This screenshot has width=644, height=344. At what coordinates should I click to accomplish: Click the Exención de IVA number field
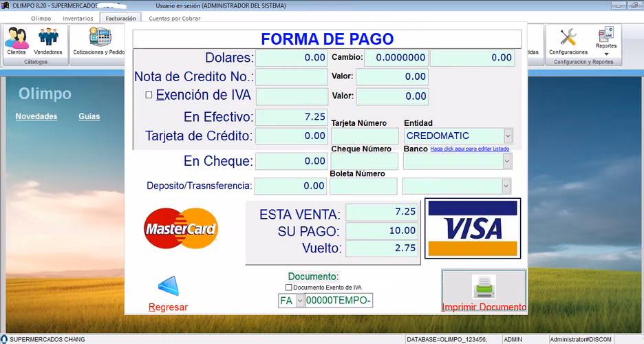[x=292, y=96]
